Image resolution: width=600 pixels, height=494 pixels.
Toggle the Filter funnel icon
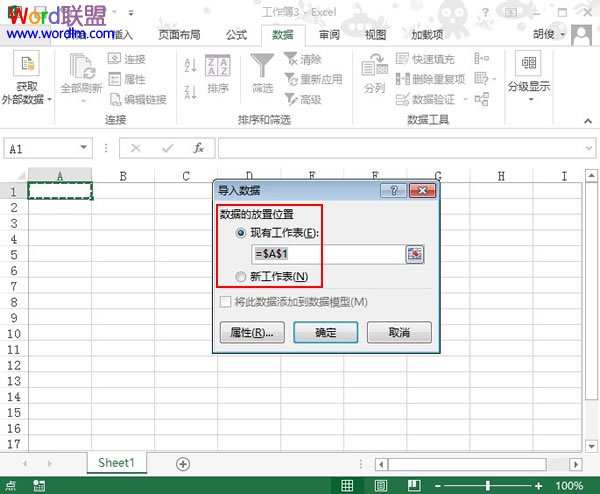(x=262, y=65)
